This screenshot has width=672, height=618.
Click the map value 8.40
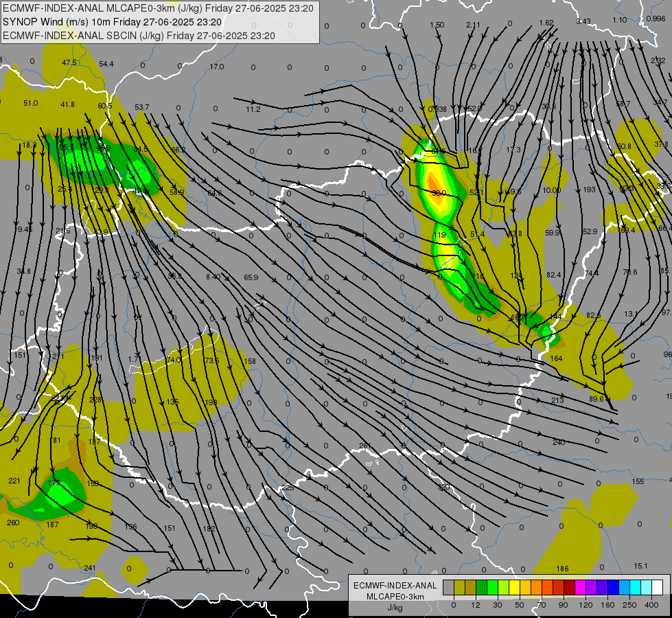[213, 277]
